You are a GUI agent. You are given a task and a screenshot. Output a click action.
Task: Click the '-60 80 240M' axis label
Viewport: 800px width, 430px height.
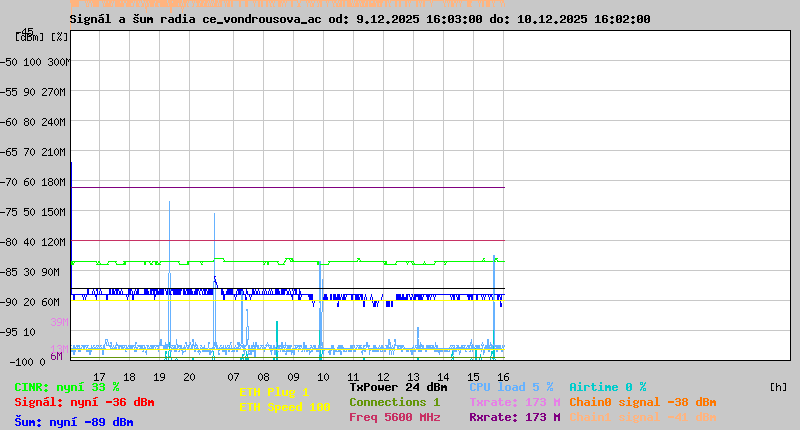pos(35,122)
